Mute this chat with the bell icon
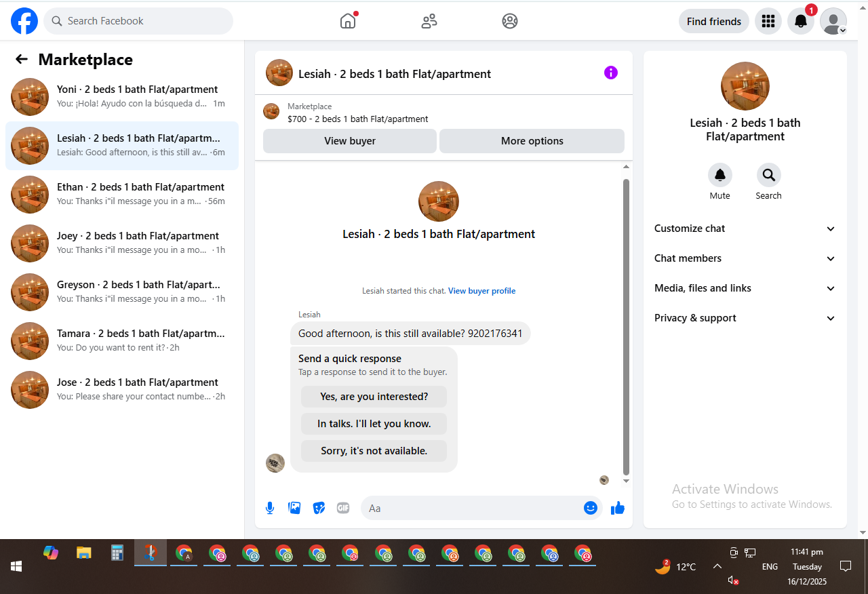The height and width of the screenshot is (594, 868). click(x=720, y=175)
